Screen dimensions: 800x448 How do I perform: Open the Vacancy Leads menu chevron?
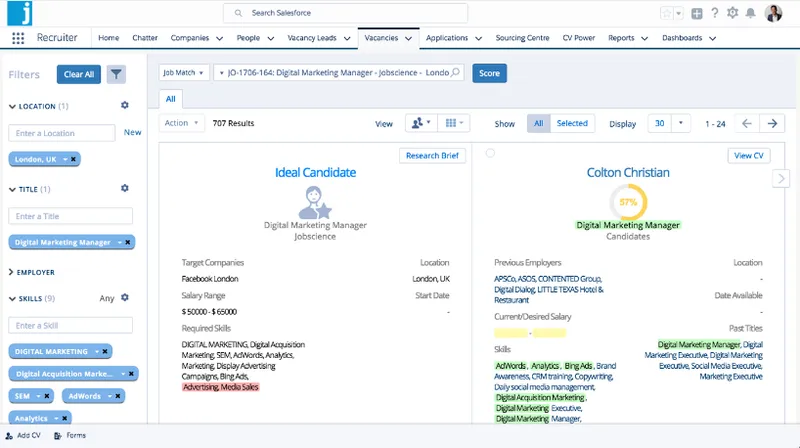(x=347, y=38)
